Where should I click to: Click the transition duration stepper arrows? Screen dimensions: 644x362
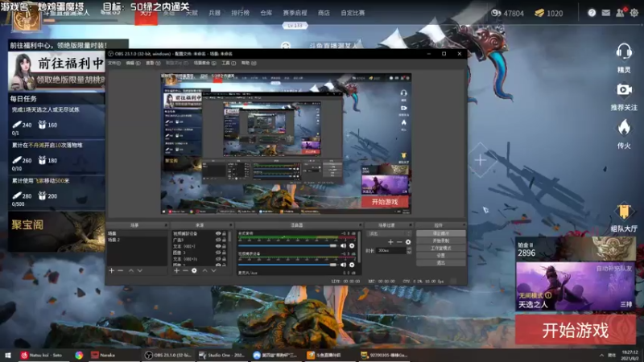(409, 250)
